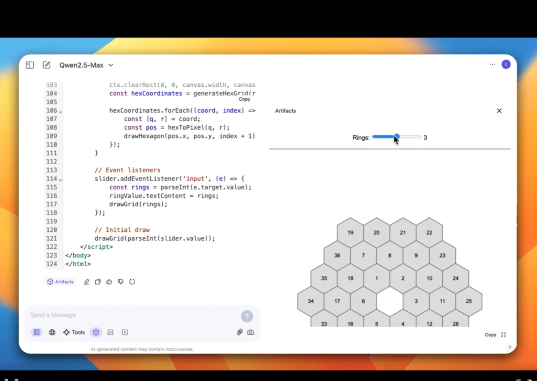
Task: Edit the response with pencil icon
Action: [87, 282]
